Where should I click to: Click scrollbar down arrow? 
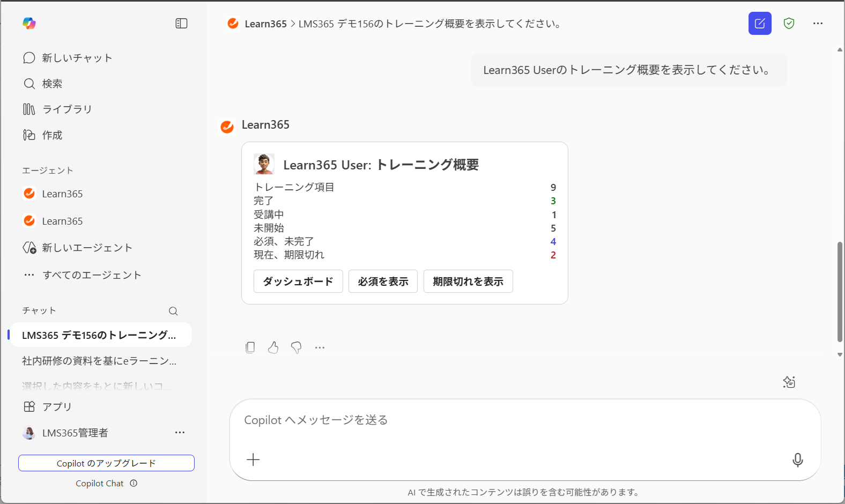coord(840,354)
